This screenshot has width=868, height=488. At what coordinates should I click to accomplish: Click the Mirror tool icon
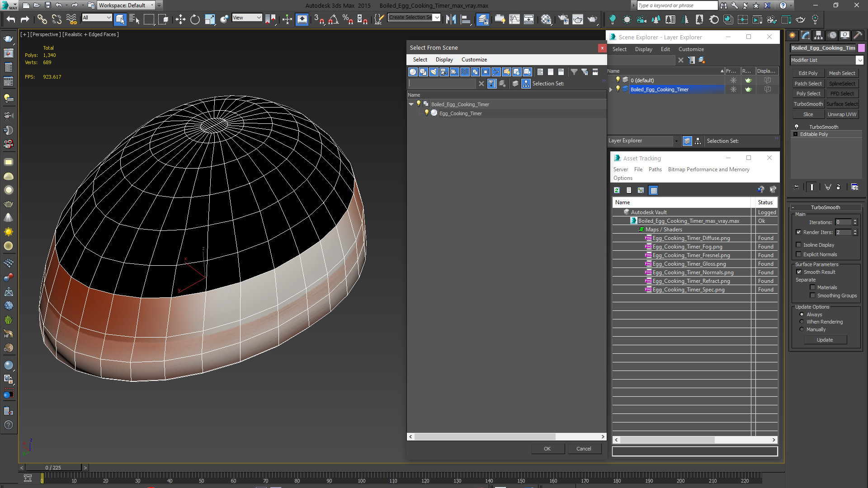coord(451,19)
